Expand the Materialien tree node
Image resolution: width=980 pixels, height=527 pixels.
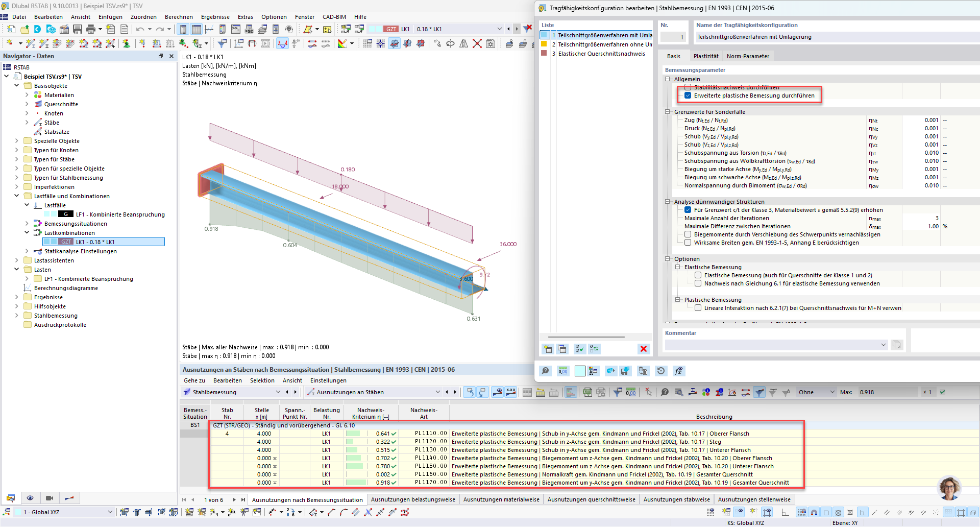27,95
